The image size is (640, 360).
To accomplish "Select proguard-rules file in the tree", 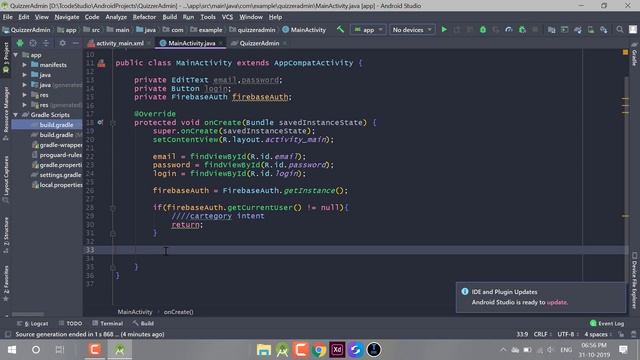I will [x=57, y=155].
